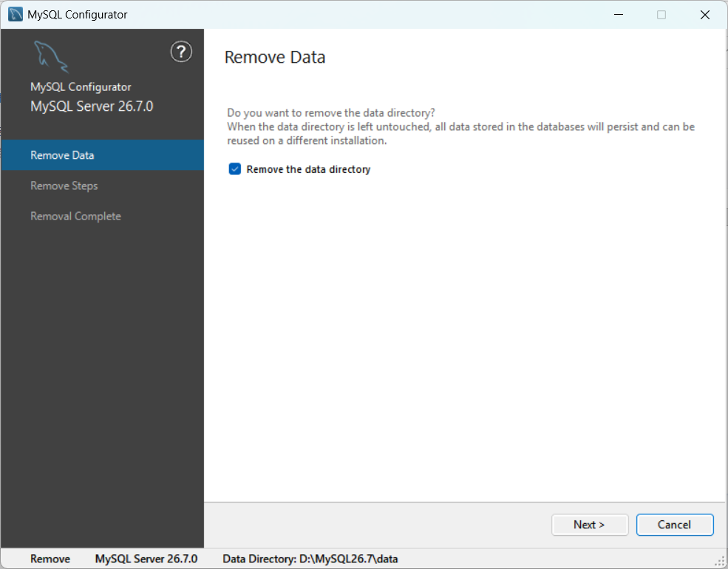Click 'MySQL Server 26.7.0' in status bar
Screen dimensions: 728x569
coord(146,559)
